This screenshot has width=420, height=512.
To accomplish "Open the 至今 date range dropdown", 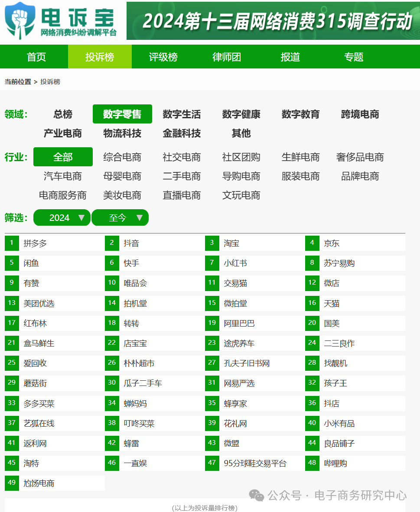I will pyautogui.click(x=120, y=217).
